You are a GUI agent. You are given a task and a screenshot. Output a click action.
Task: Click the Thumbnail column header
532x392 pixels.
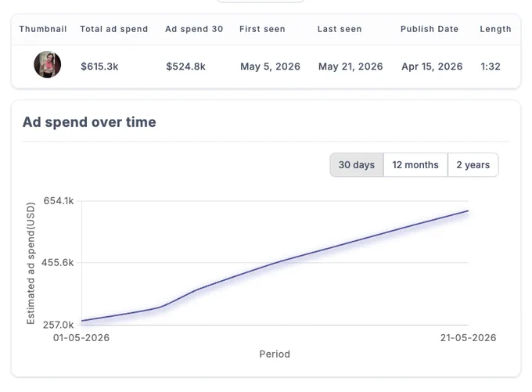coord(43,29)
